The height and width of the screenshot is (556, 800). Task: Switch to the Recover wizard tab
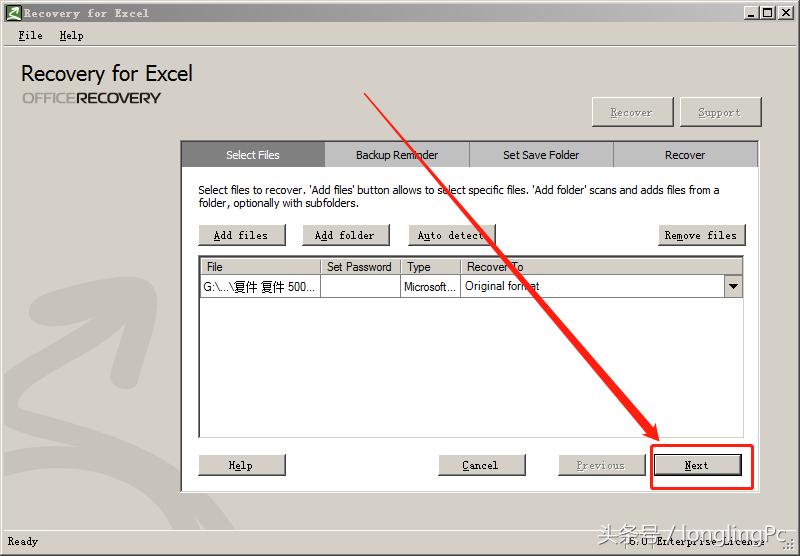pos(685,155)
